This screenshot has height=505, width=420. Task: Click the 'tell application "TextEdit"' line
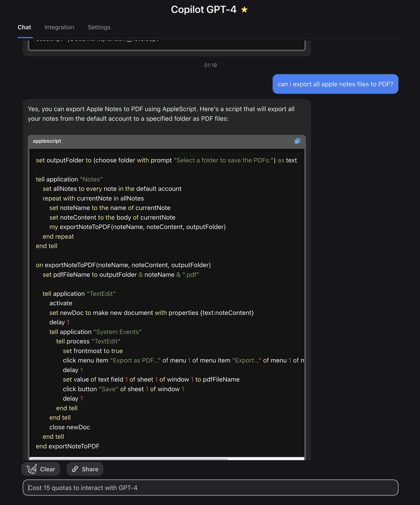[79, 294]
